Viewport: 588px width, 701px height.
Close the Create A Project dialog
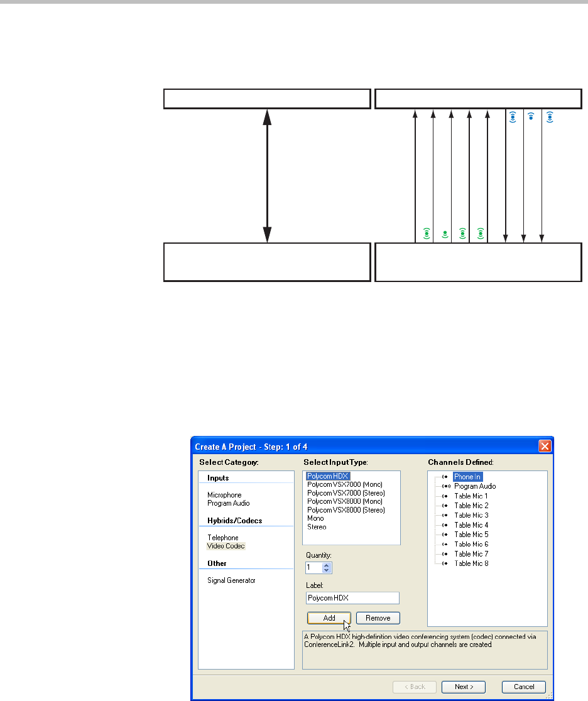tap(544, 445)
